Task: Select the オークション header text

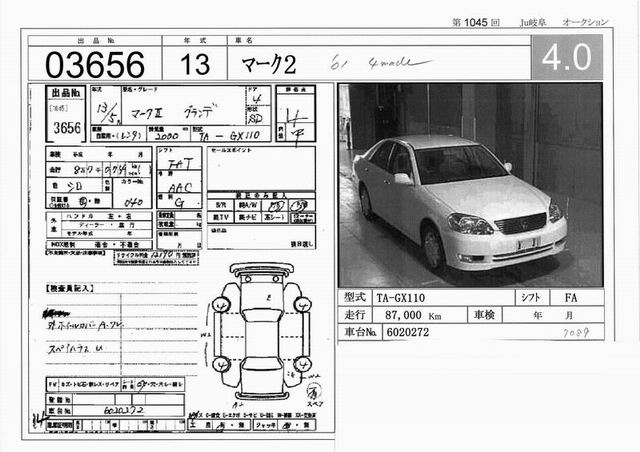Action: pos(585,22)
